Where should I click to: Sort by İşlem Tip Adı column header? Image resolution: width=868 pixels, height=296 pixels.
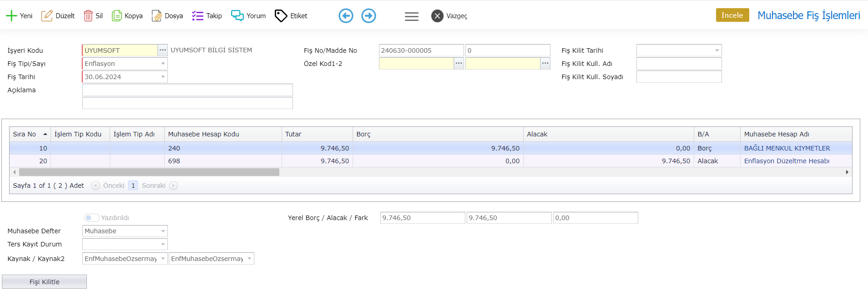(x=137, y=134)
